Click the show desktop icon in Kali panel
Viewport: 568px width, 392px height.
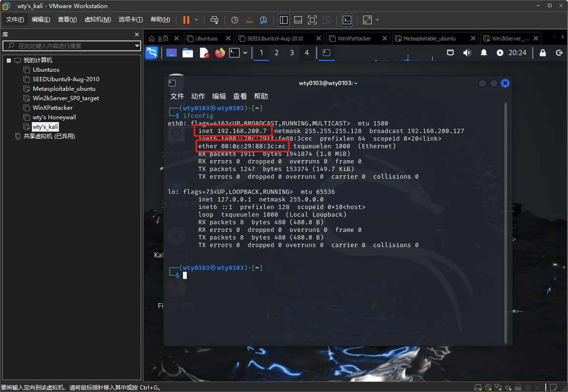click(x=171, y=53)
